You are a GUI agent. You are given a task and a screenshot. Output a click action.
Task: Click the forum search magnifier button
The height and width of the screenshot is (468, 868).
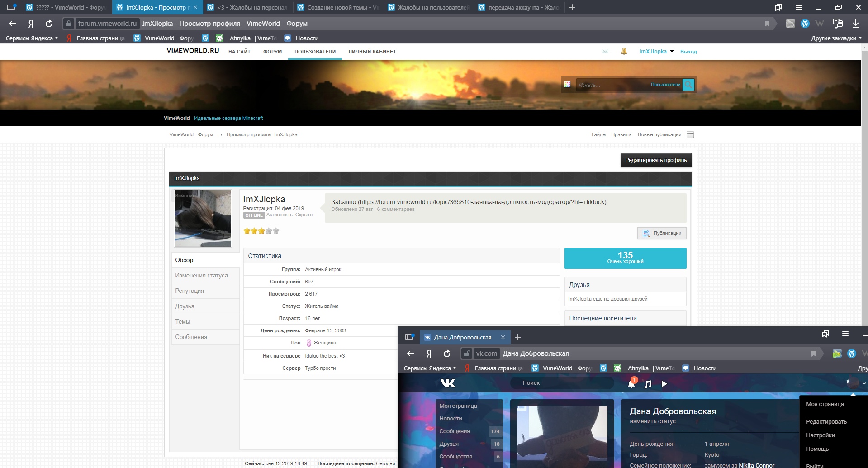688,85
